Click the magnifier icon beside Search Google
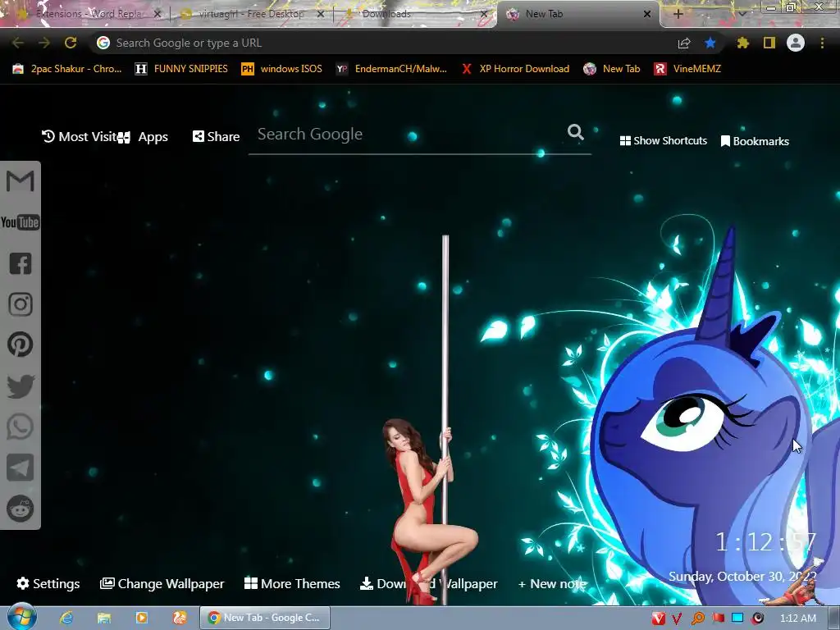The image size is (840, 630). (575, 132)
